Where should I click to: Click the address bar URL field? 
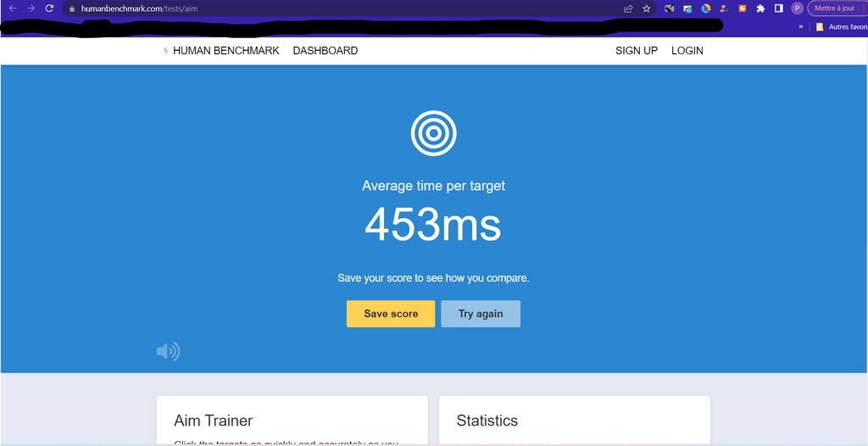(339, 8)
